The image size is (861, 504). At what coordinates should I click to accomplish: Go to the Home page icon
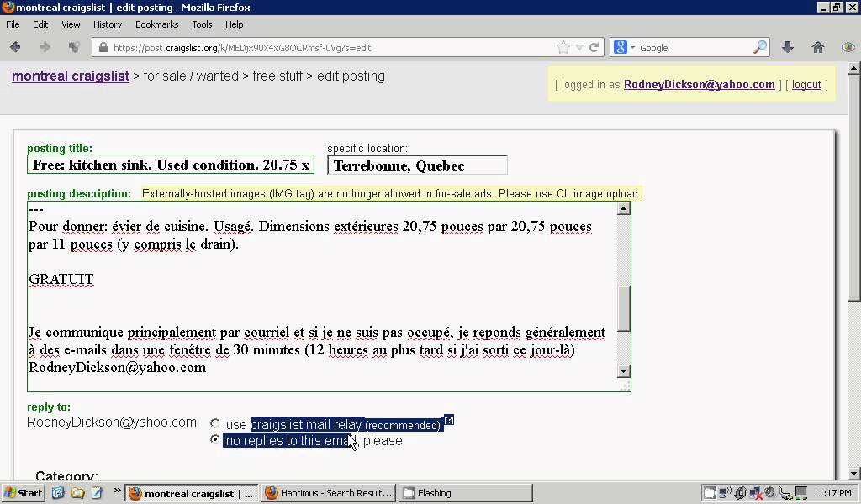pos(818,47)
